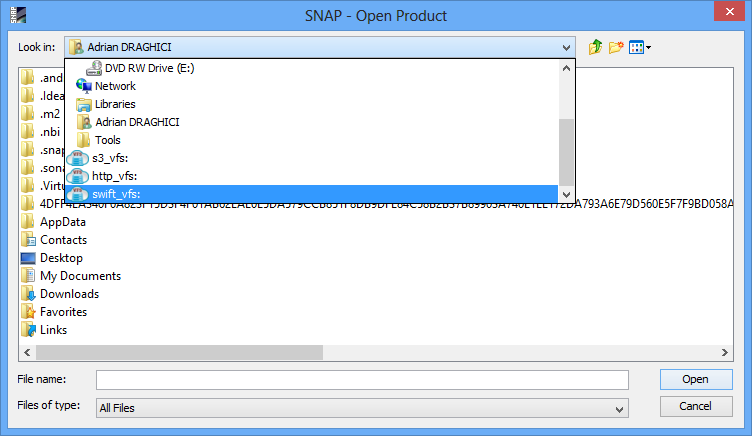Click the Links folder icon
This screenshot has height=436, width=752.
pyautogui.click(x=28, y=330)
